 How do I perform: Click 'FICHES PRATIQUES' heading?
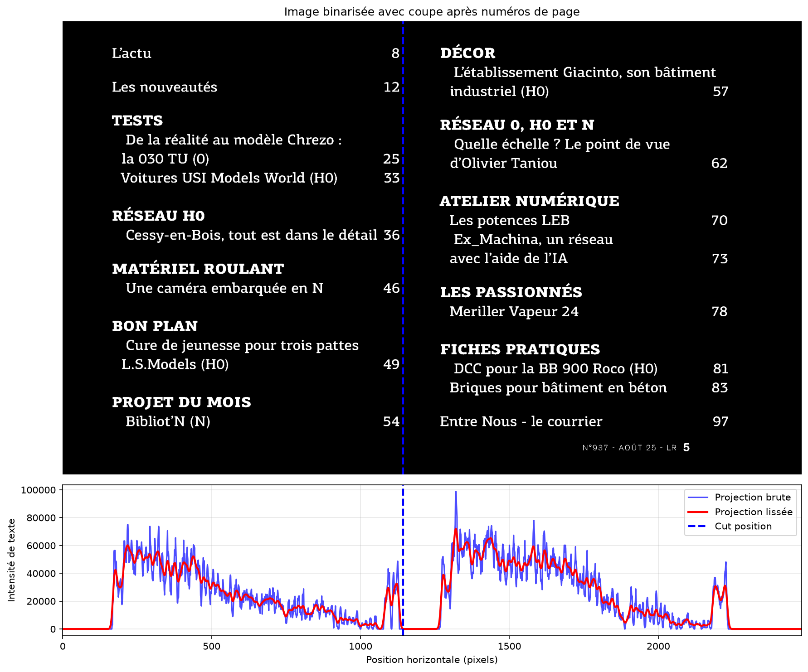click(x=520, y=349)
